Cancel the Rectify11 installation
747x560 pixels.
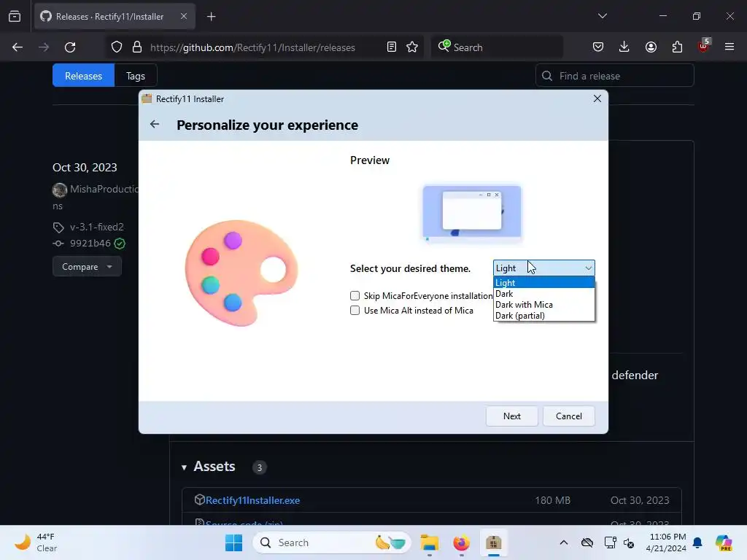pos(568,416)
